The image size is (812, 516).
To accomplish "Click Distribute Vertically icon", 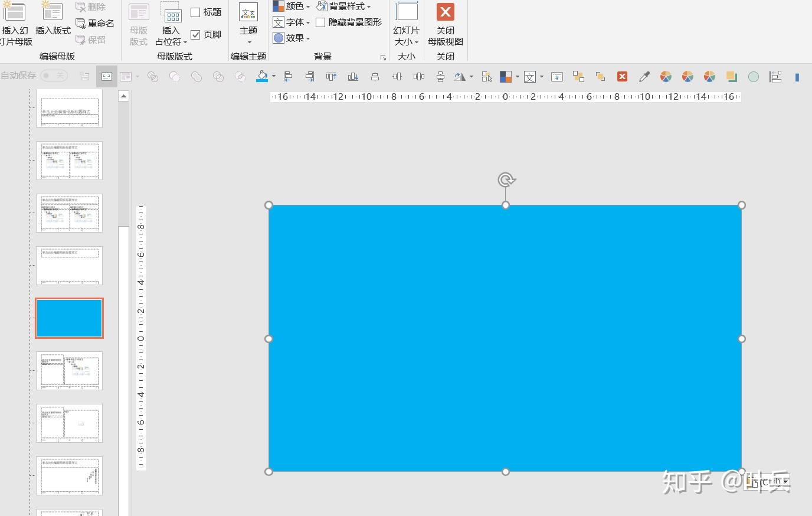I will [x=440, y=77].
